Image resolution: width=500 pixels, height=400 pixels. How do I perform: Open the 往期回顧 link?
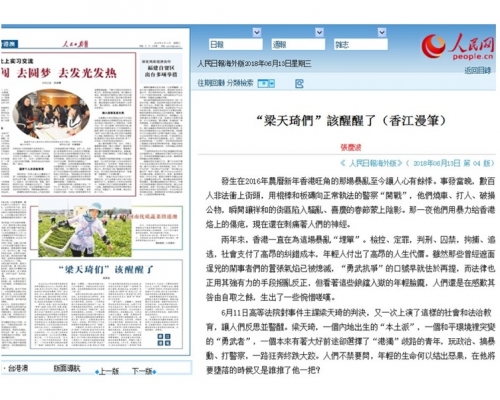(211, 83)
